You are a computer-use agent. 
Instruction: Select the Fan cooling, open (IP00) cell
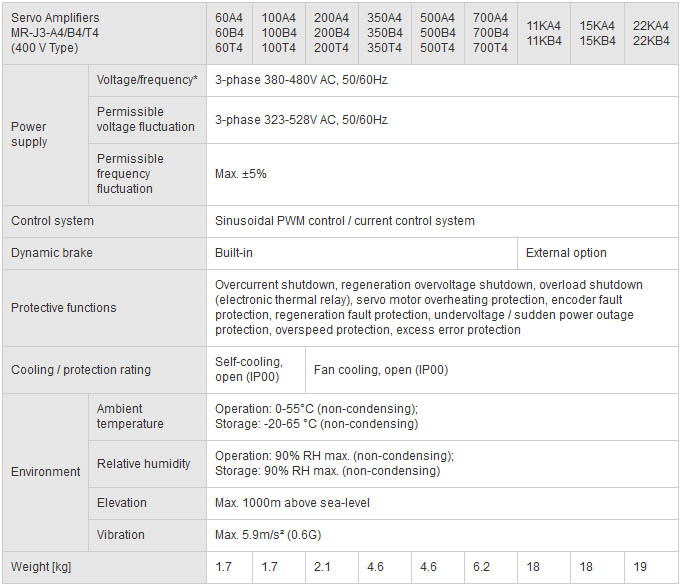381,370
